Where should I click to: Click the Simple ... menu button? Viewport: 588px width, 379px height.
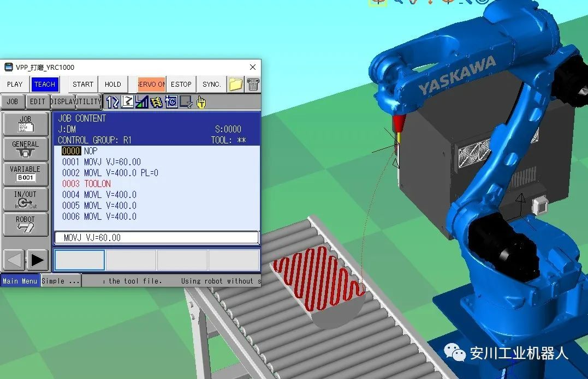tap(61, 281)
